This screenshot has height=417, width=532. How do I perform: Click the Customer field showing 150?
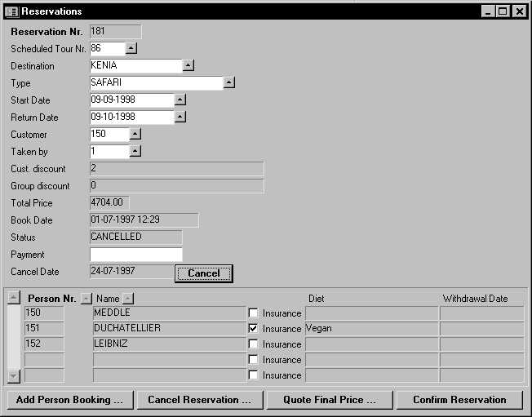109,134
